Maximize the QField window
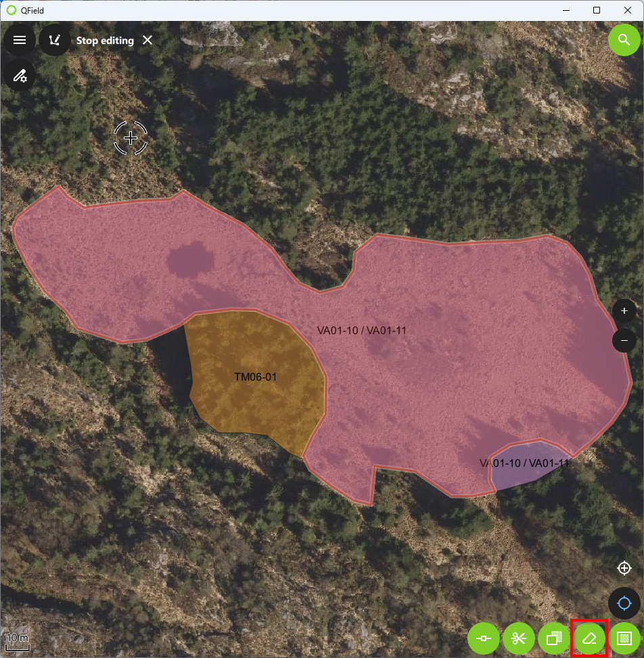Image resolution: width=644 pixels, height=658 pixels. click(x=597, y=10)
